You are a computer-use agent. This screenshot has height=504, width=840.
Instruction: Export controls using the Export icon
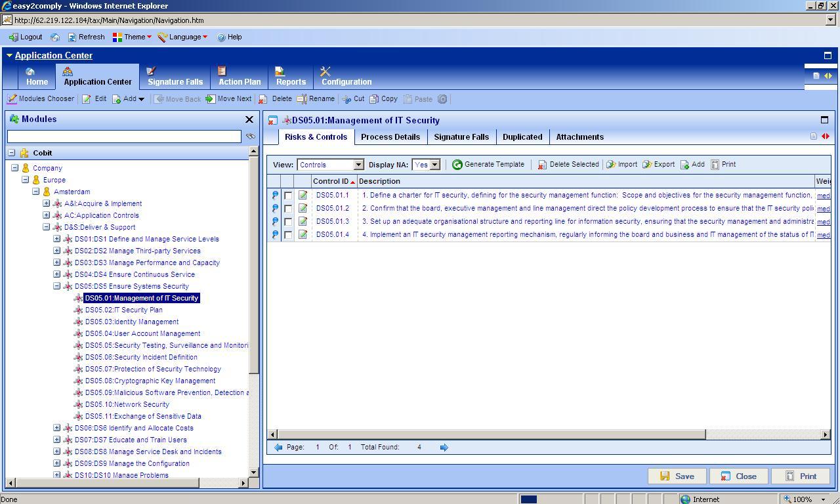[647, 165]
